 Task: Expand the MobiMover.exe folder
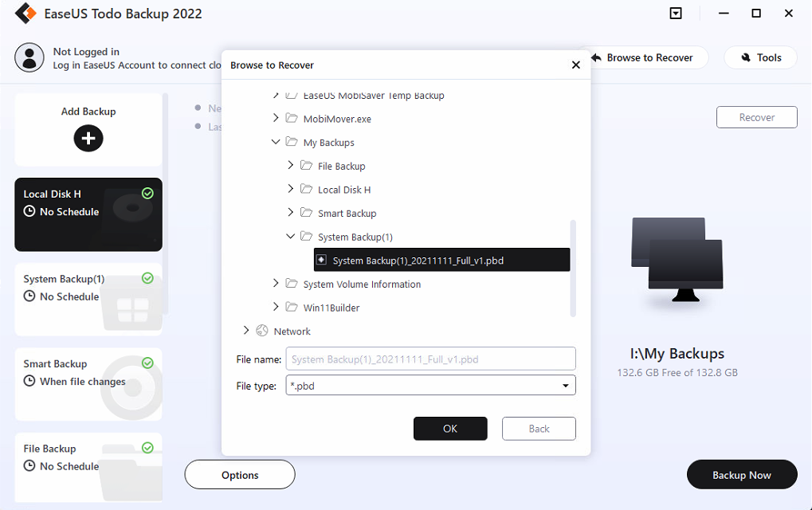tap(276, 118)
